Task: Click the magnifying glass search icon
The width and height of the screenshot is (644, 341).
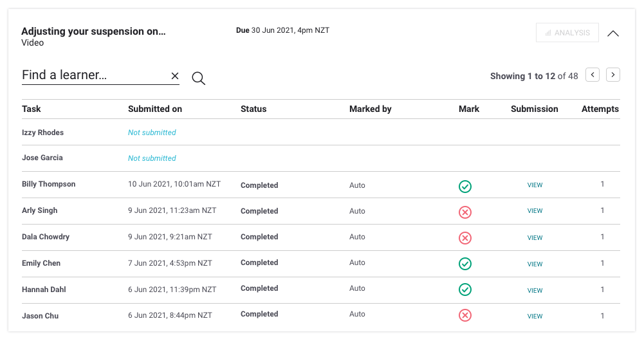Action: coord(199,78)
